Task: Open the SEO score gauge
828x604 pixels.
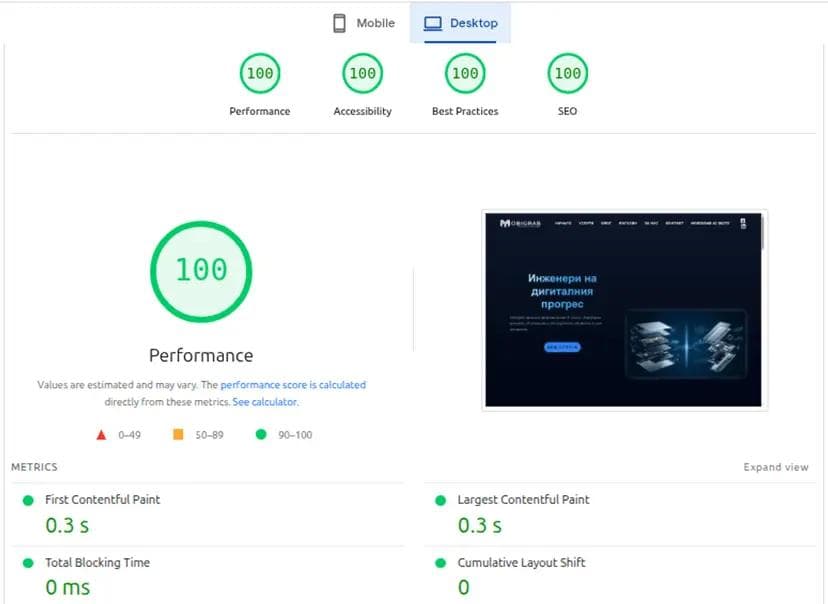Action: (x=568, y=73)
